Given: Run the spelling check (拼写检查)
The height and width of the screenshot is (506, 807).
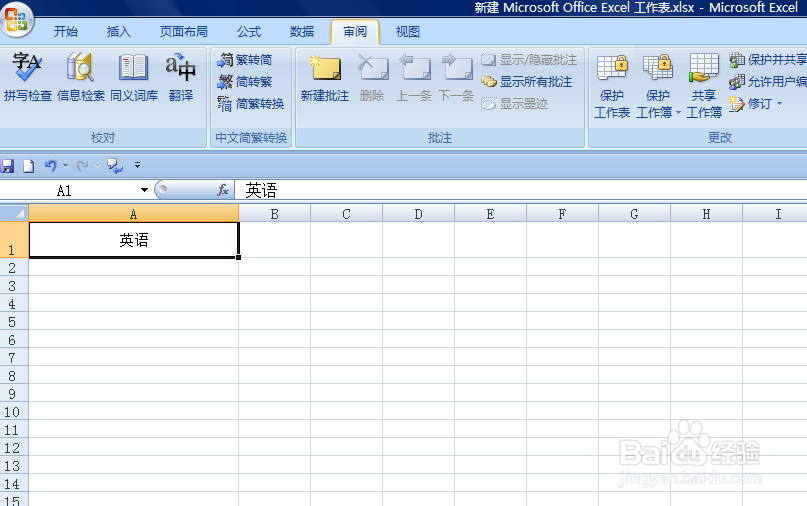Looking at the screenshot, I should (27, 77).
